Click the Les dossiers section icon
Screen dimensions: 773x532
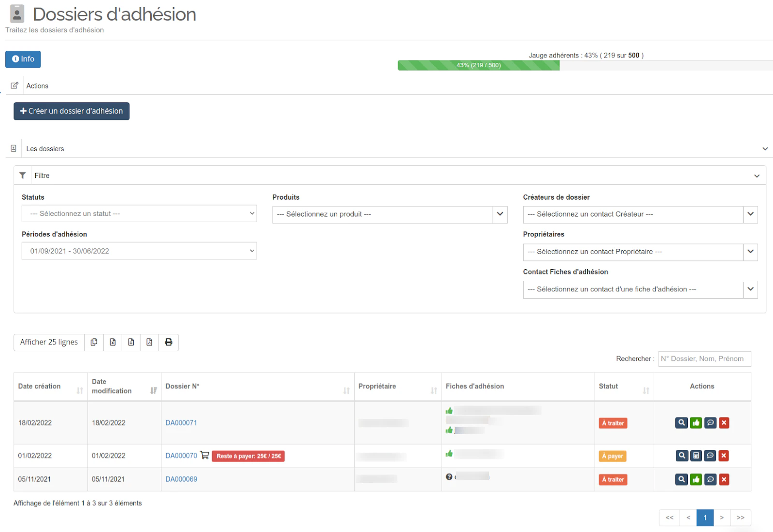(x=14, y=148)
